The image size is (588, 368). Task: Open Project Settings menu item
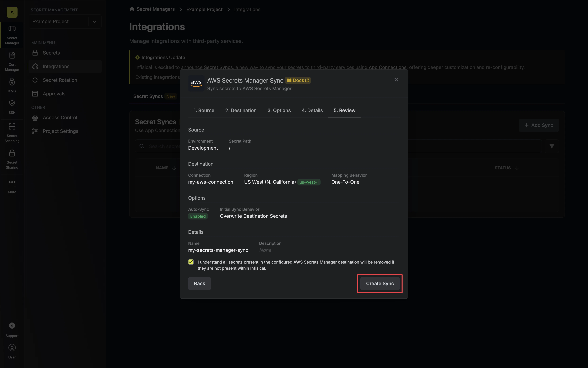(65, 131)
